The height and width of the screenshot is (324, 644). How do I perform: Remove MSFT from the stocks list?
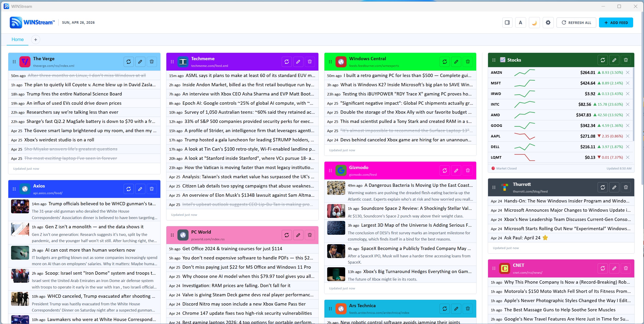coord(628,83)
